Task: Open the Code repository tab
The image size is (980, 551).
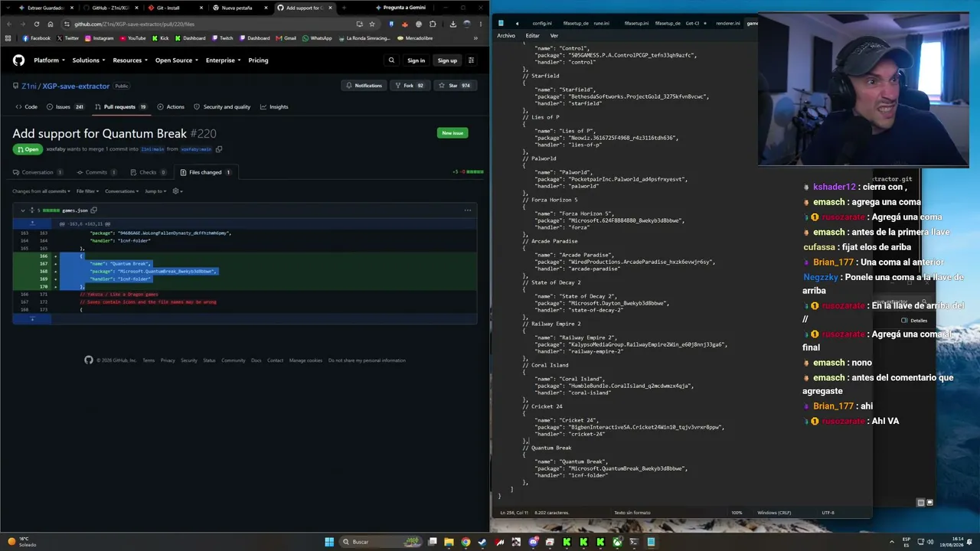Action: 26,107
